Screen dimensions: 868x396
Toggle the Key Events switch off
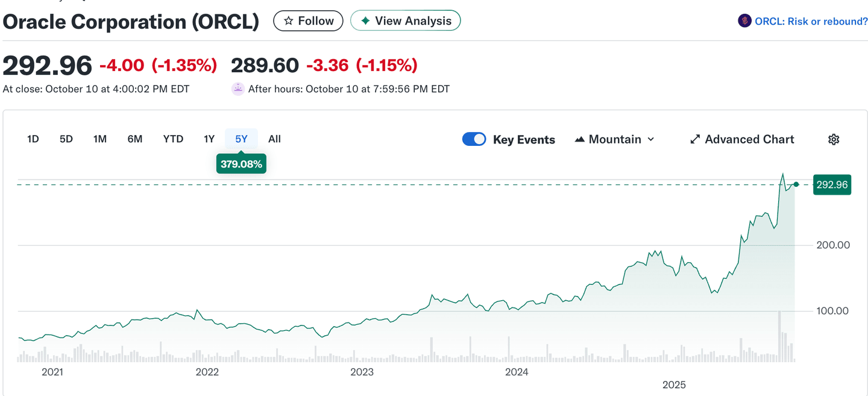pyautogui.click(x=474, y=139)
